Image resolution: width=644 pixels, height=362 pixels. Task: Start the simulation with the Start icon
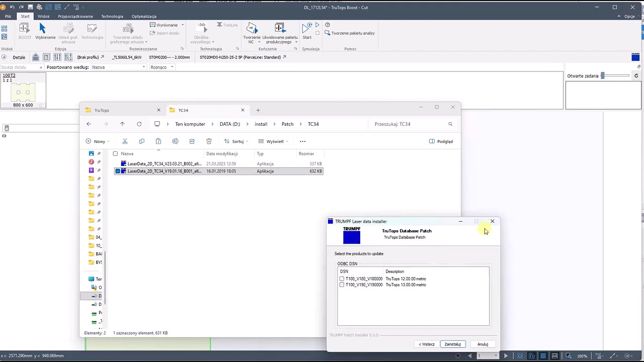[306, 28]
